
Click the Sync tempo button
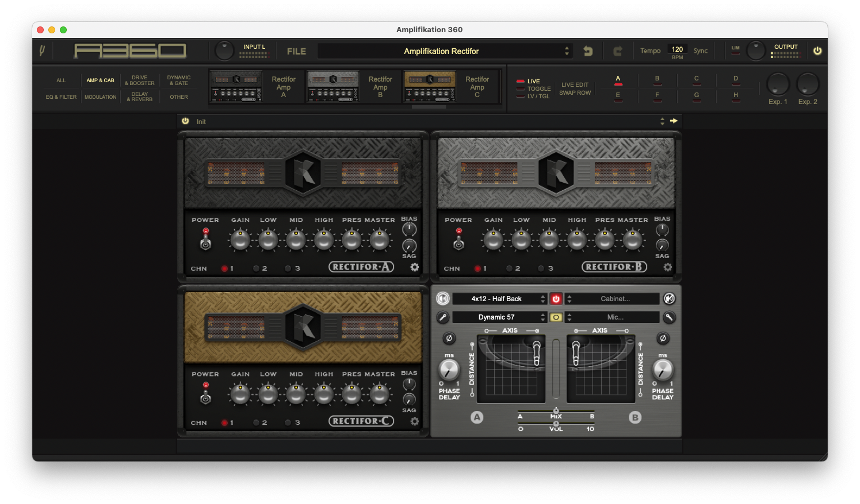tap(701, 51)
